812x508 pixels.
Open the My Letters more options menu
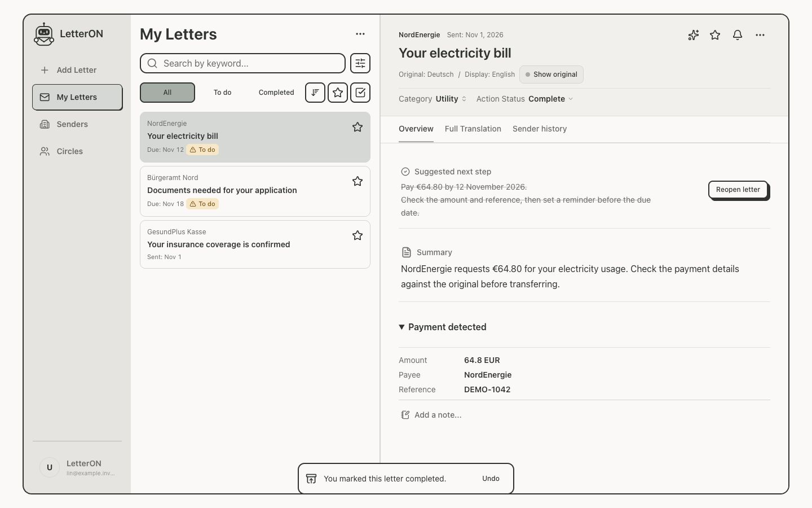pos(360,34)
